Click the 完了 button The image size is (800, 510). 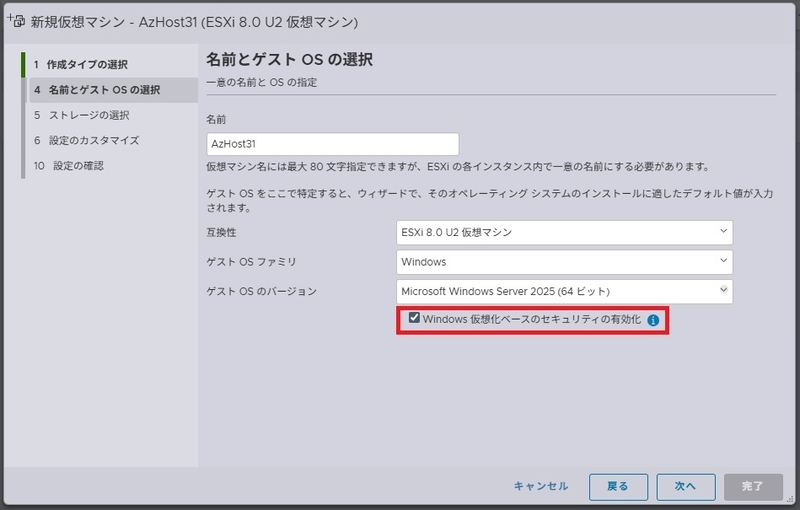click(753, 487)
